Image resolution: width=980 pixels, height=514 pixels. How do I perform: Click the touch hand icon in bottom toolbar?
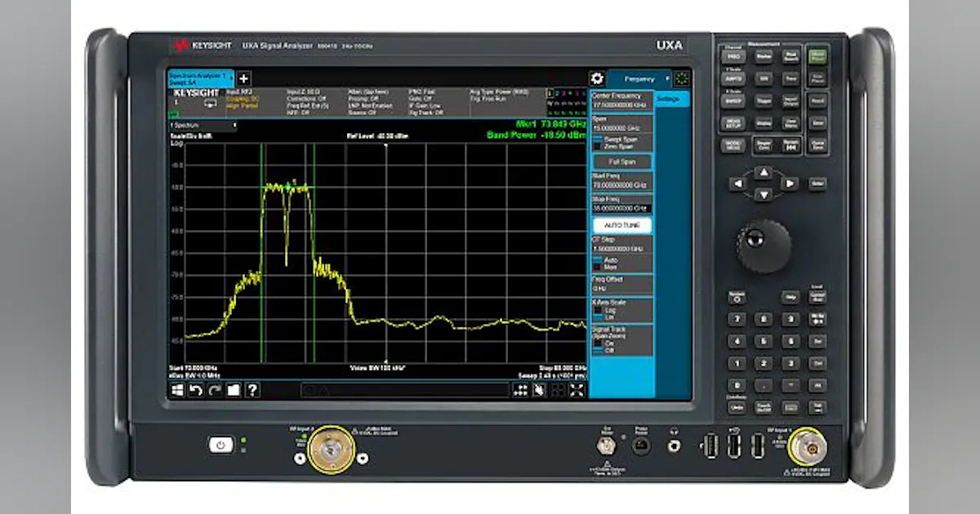[539, 390]
